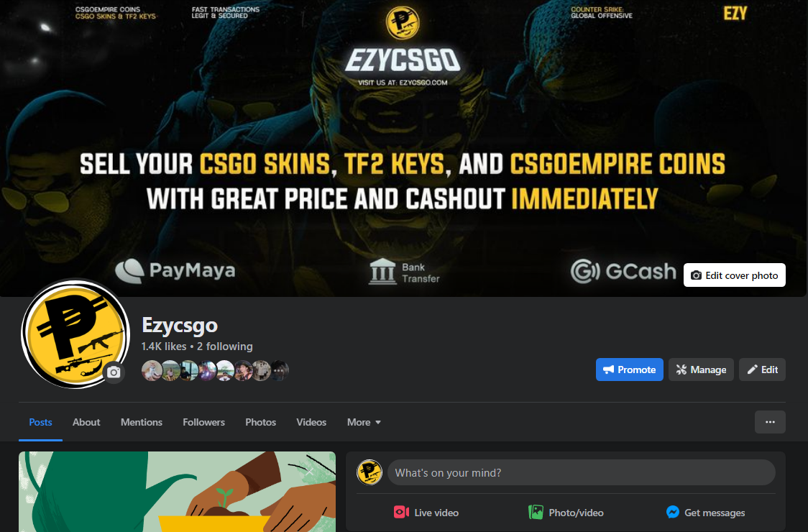Select the Videos tab
This screenshot has height=532, width=808.
pos(311,422)
